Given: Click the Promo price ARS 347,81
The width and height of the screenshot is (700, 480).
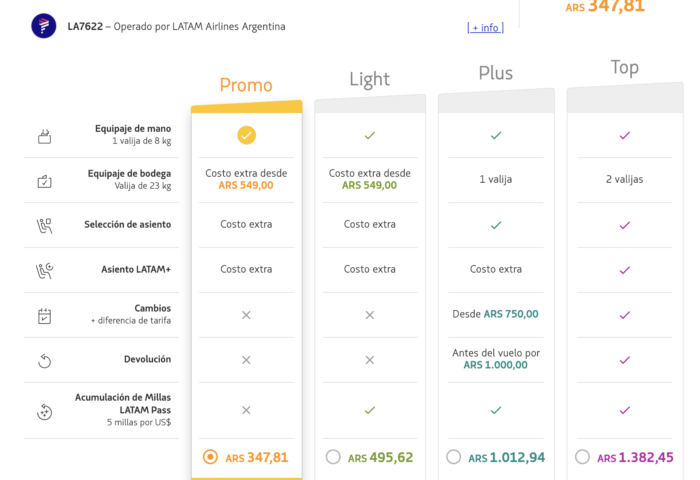Looking at the screenshot, I should 256,458.
